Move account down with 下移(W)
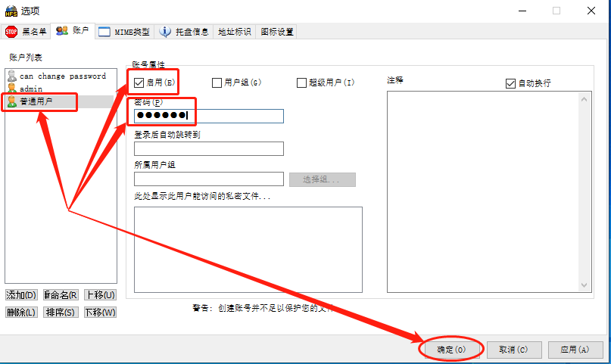This screenshot has width=611, height=364. pos(100,313)
